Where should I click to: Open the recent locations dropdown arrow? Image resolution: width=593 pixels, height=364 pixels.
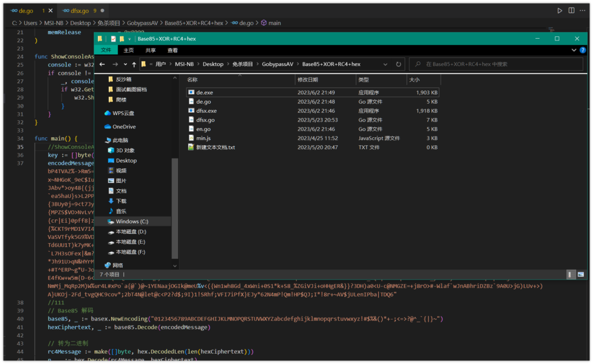[x=125, y=64]
